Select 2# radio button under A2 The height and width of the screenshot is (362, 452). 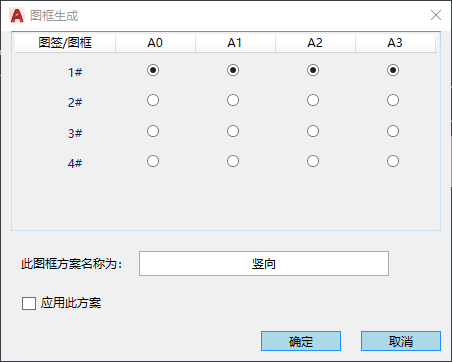click(313, 100)
